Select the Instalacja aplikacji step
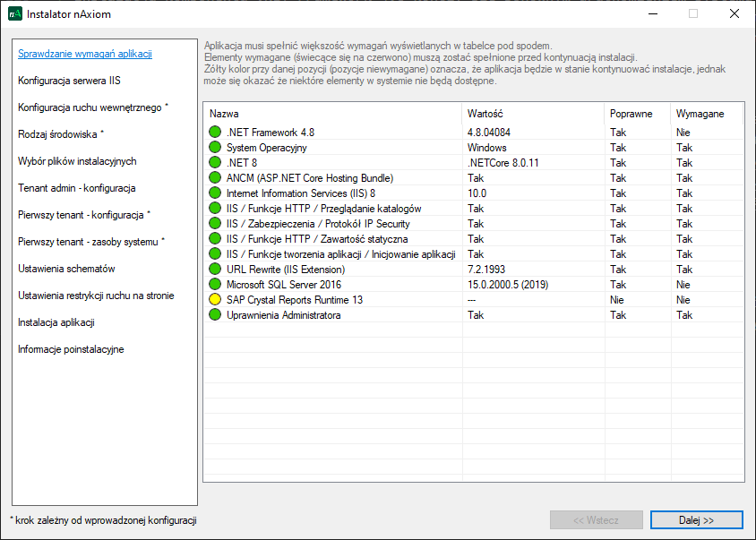 [x=56, y=322]
